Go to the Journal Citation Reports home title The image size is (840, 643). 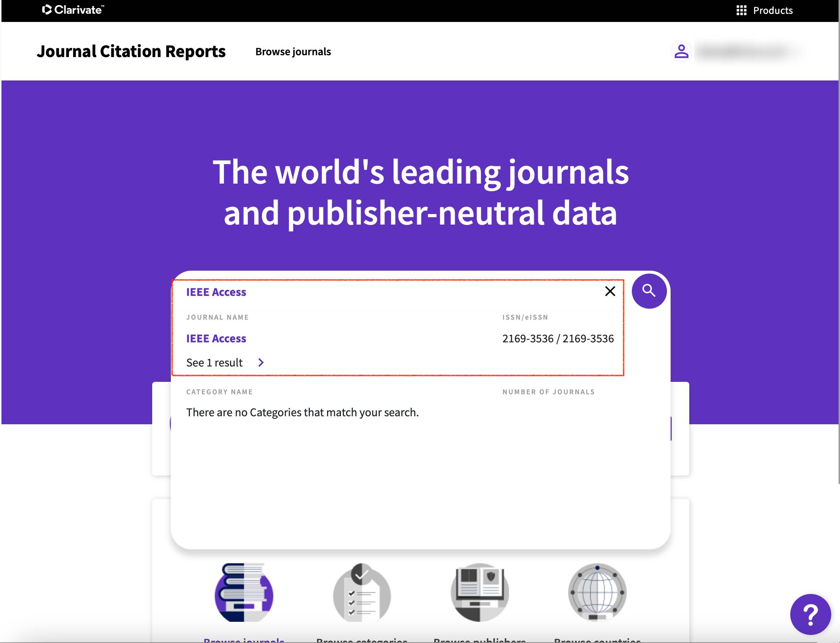pyautogui.click(x=131, y=52)
